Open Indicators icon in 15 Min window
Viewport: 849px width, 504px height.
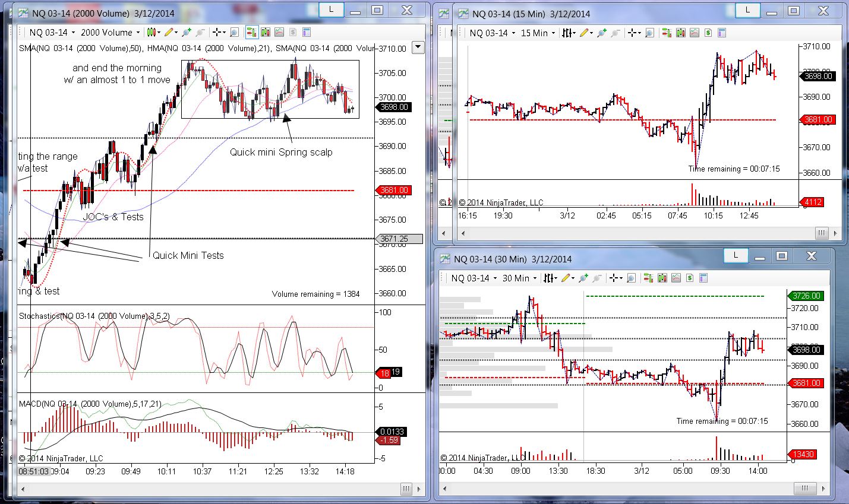click(694, 33)
